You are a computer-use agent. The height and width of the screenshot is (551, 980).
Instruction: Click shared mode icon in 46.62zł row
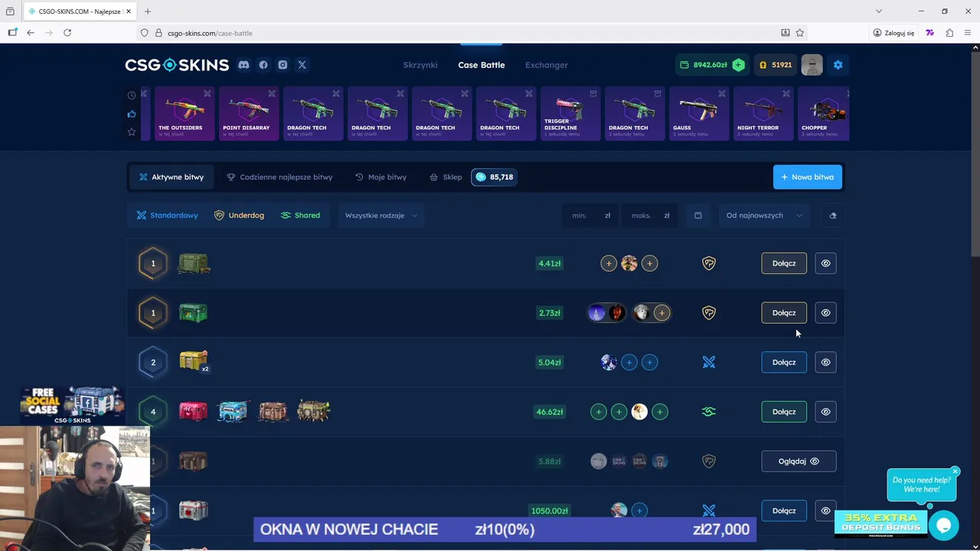tap(709, 412)
